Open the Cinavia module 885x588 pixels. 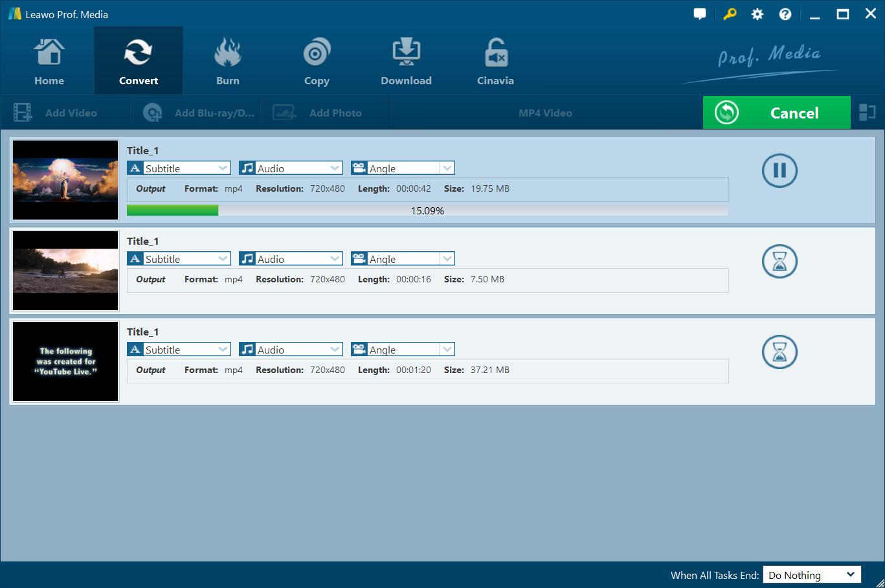[x=495, y=62]
